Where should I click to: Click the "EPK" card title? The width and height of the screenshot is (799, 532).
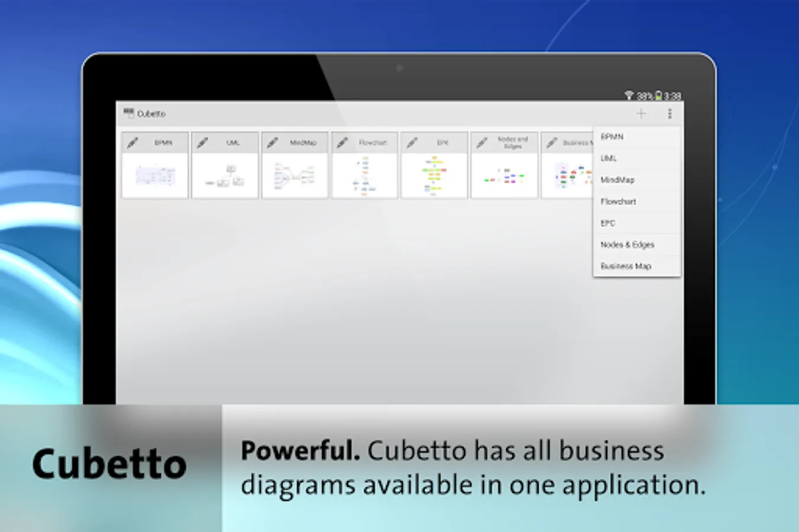[442, 142]
